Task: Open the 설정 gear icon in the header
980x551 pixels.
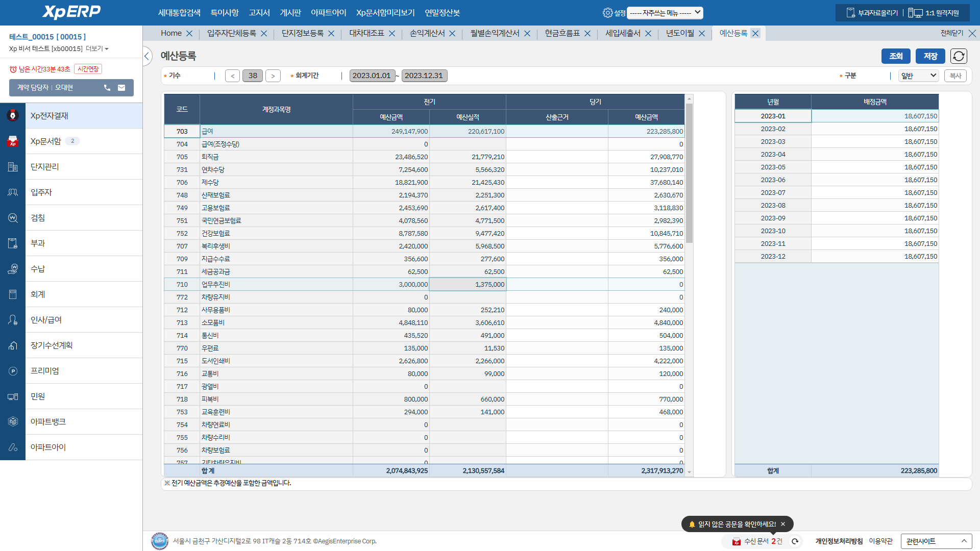Action: click(607, 13)
